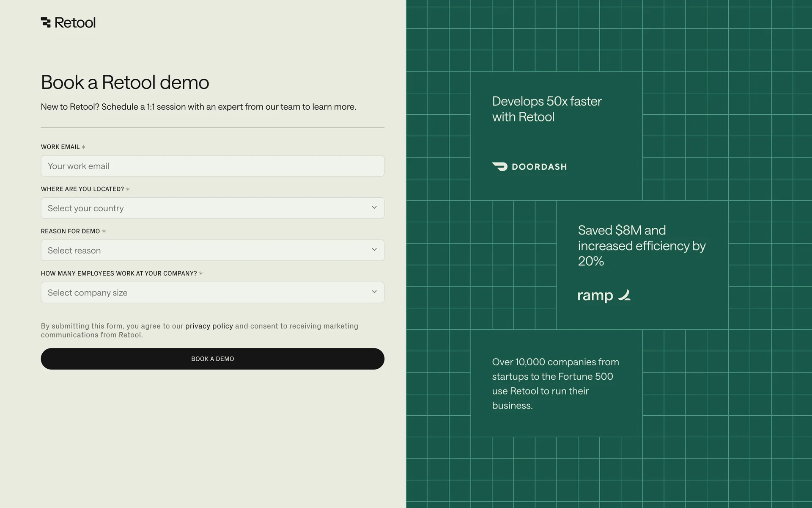The height and width of the screenshot is (508, 812).
Task: Click the DoorDash arrow symbol icon
Action: tap(500, 166)
